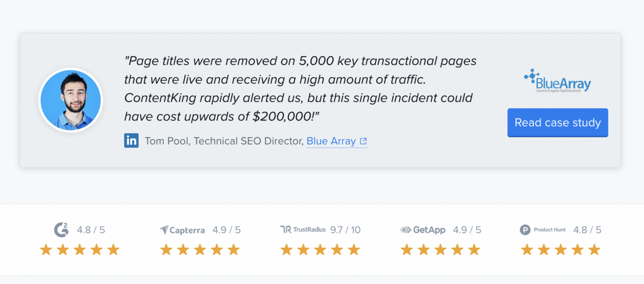Click the TrustRadius 9.7 / 10 rating text
Image resolution: width=644 pixels, height=284 pixels.
tap(345, 230)
